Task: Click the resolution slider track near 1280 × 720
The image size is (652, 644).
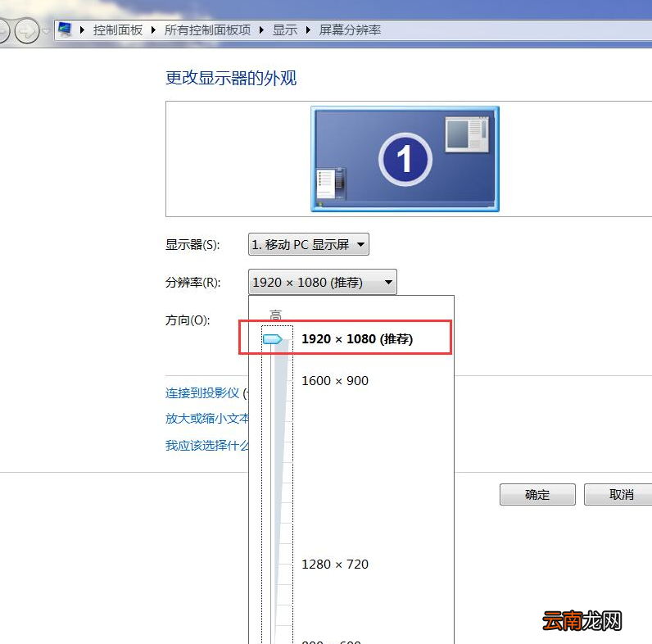Action: [x=276, y=565]
